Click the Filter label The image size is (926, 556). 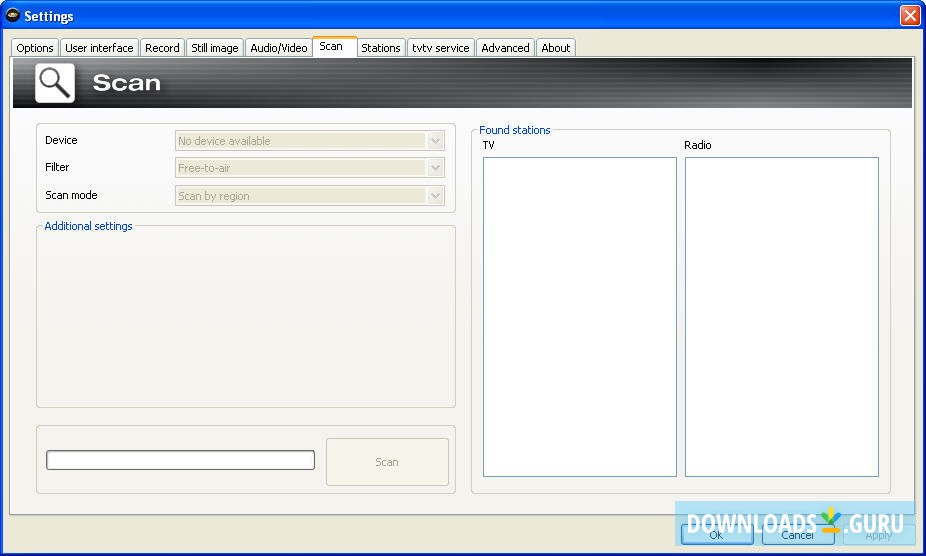(57, 167)
